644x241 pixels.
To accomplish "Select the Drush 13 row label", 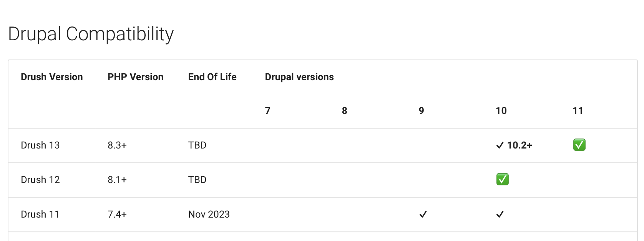I will [x=40, y=145].
